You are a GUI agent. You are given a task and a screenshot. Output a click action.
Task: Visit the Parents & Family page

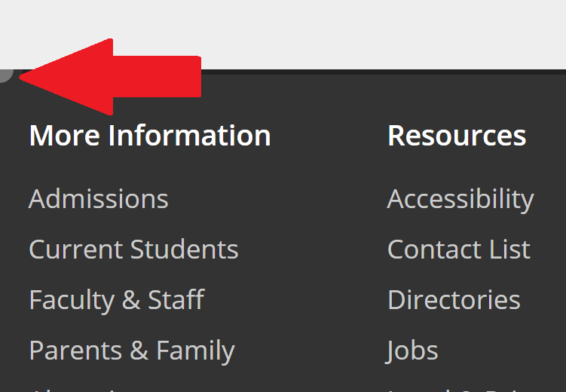pyautogui.click(x=131, y=351)
